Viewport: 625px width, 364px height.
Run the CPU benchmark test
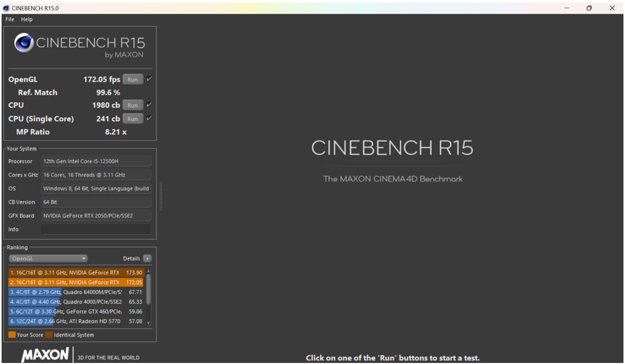pyautogui.click(x=133, y=105)
